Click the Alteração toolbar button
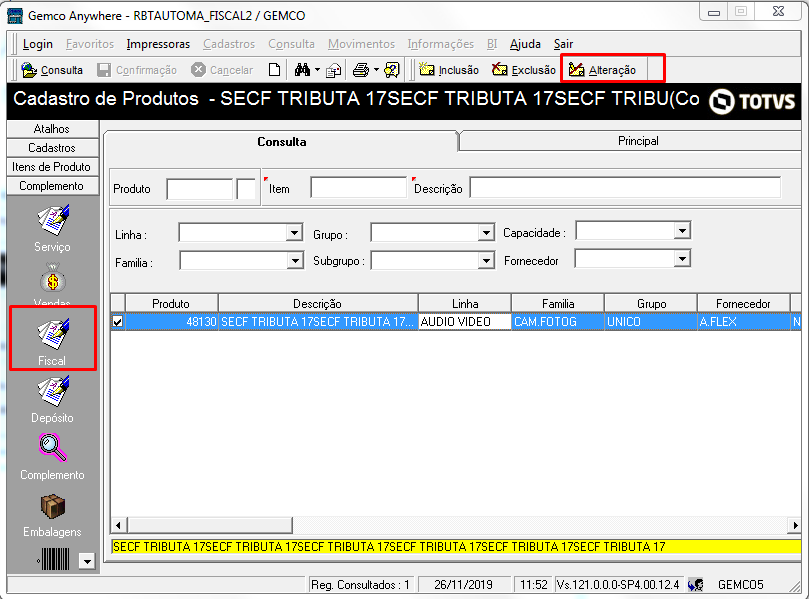 click(x=602, y=70)
